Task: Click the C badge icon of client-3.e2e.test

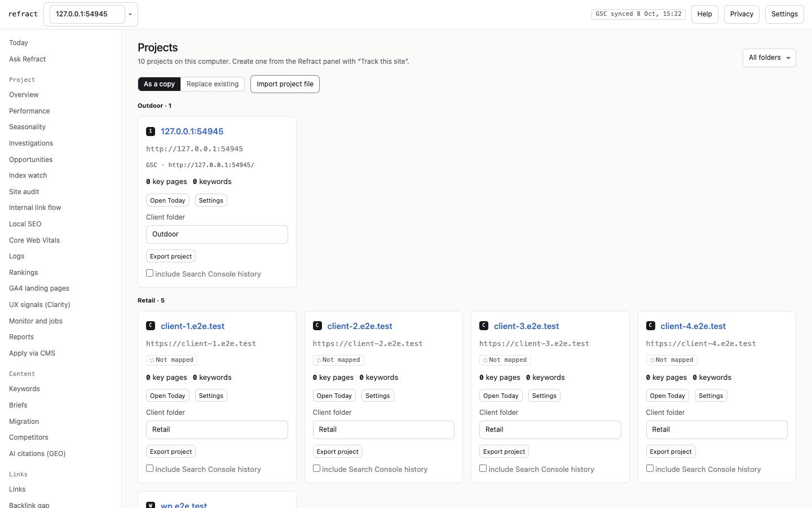Action: (484, 326)
